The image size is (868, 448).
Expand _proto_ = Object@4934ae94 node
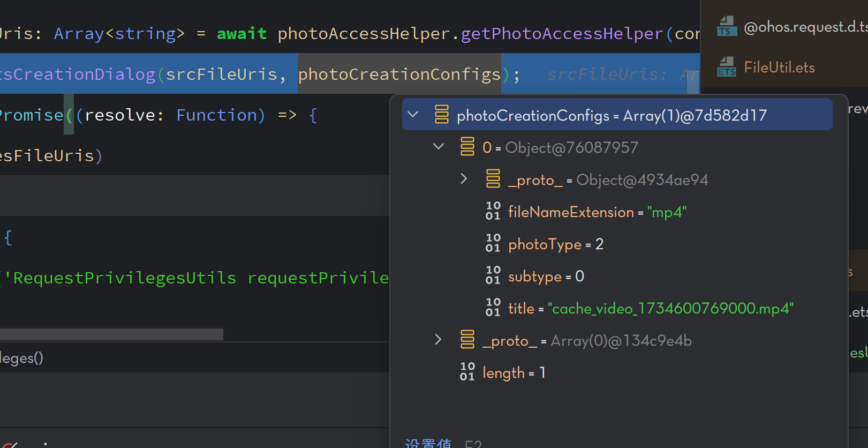[464, 178]
